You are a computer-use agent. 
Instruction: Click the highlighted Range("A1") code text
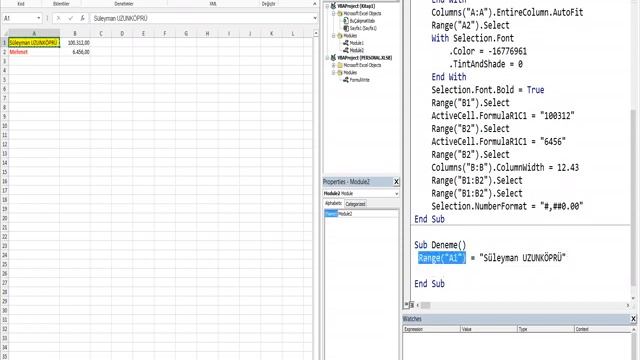[442, 258]
